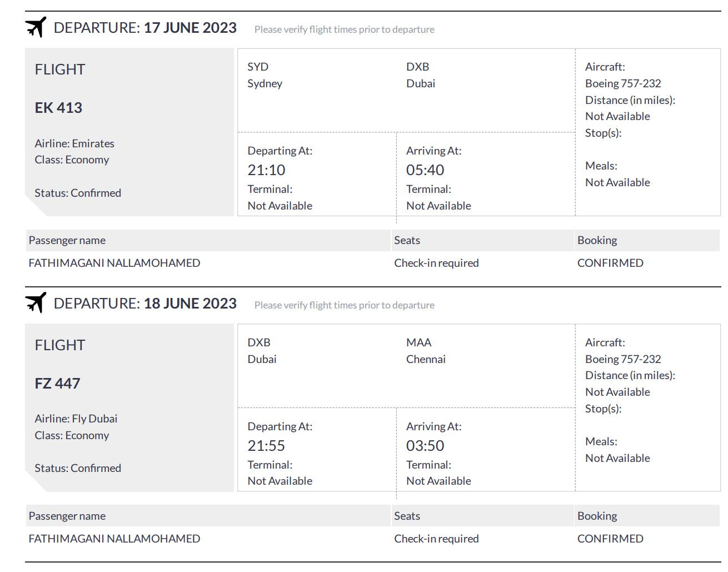This screenshot has width=728, height=572.
Task: Click "Airline: Emirates" text
Action: click(74, 143)
